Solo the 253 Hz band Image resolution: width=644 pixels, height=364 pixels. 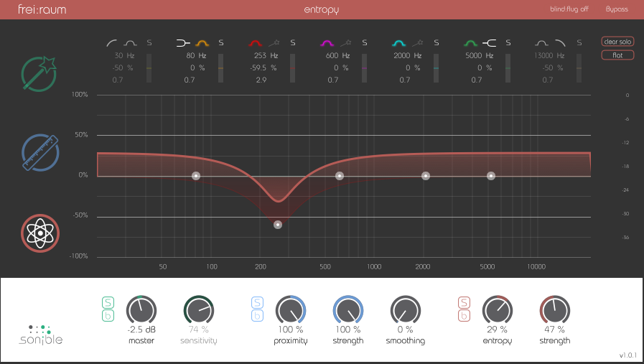coord(293,42)
